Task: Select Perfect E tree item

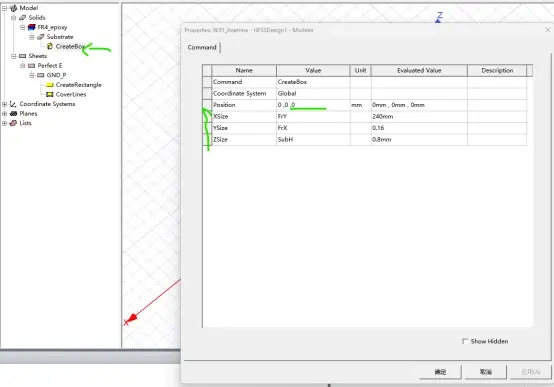Action: (50, 65)
